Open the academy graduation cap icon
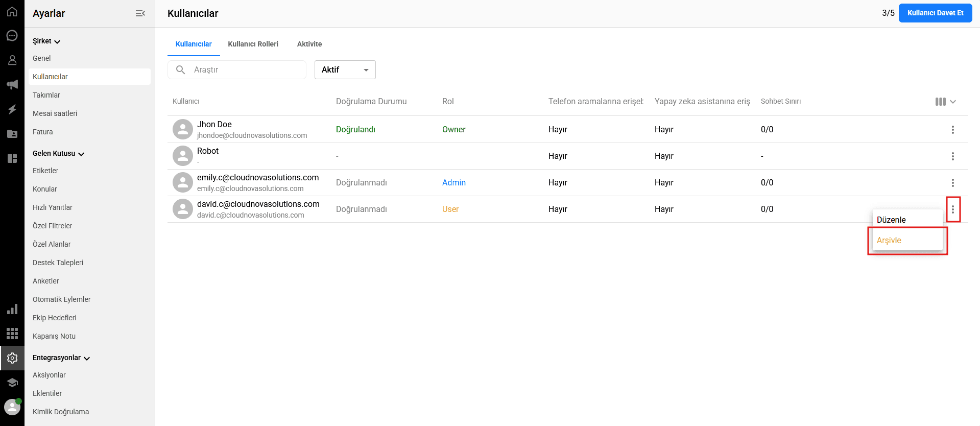 pos(12,383)
